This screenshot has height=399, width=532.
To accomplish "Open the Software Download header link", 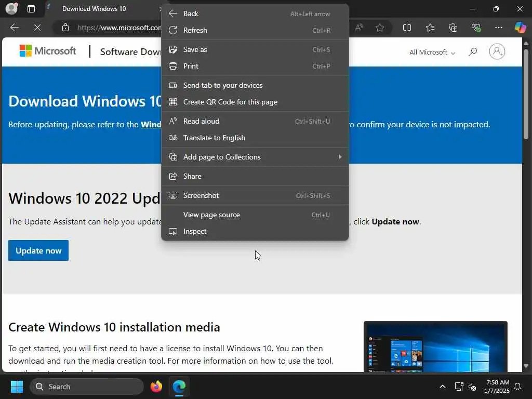I will 130,52.
